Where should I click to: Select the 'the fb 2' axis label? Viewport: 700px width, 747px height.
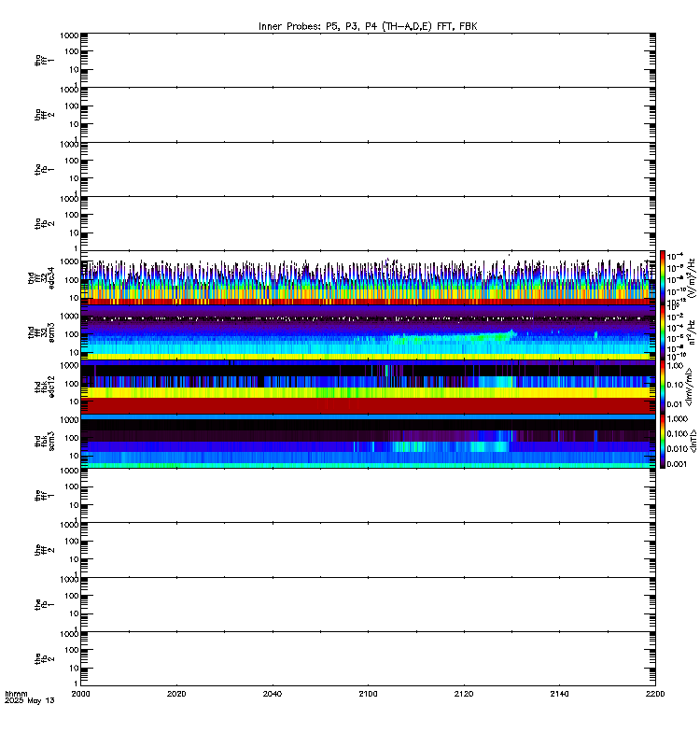tap(44, 659)
